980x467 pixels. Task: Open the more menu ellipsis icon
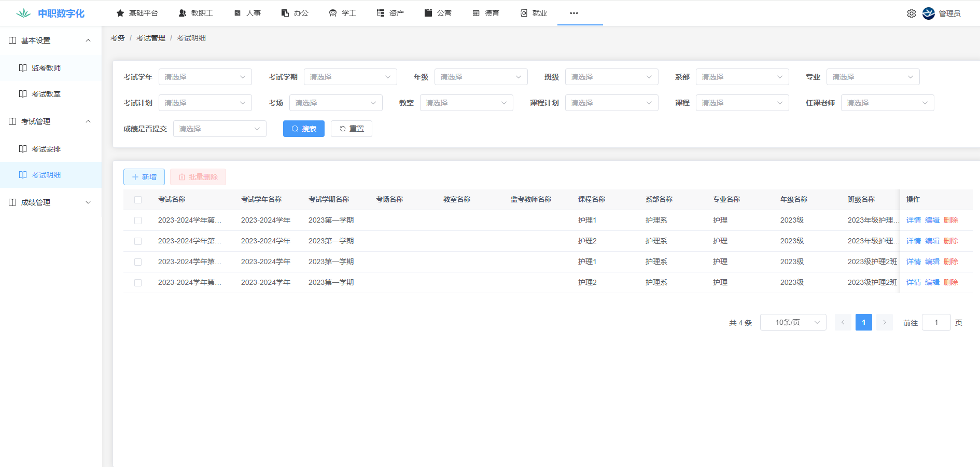573,13
